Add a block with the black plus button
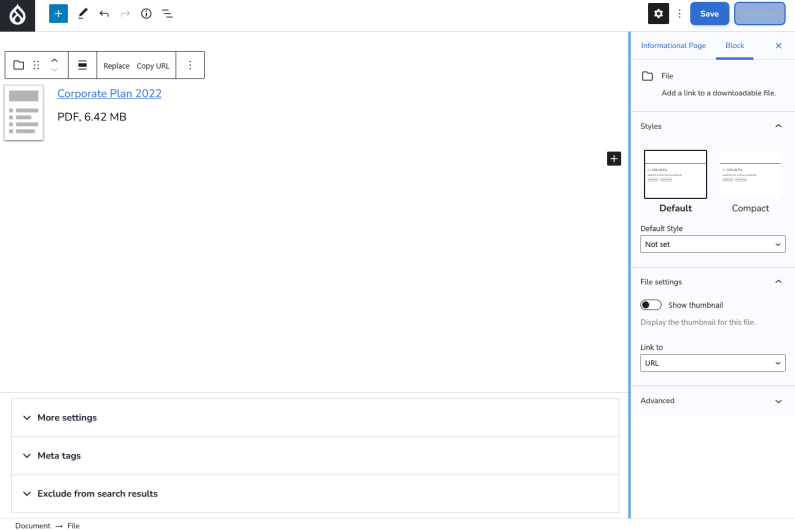Screen dimensions: 795x530 pyautogui.click(x=614, y=159)
